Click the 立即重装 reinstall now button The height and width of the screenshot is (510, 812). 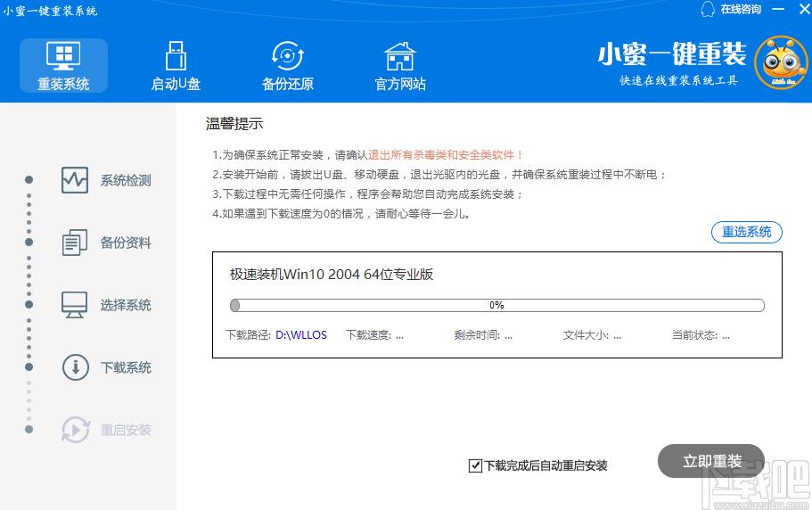(711, 461)
